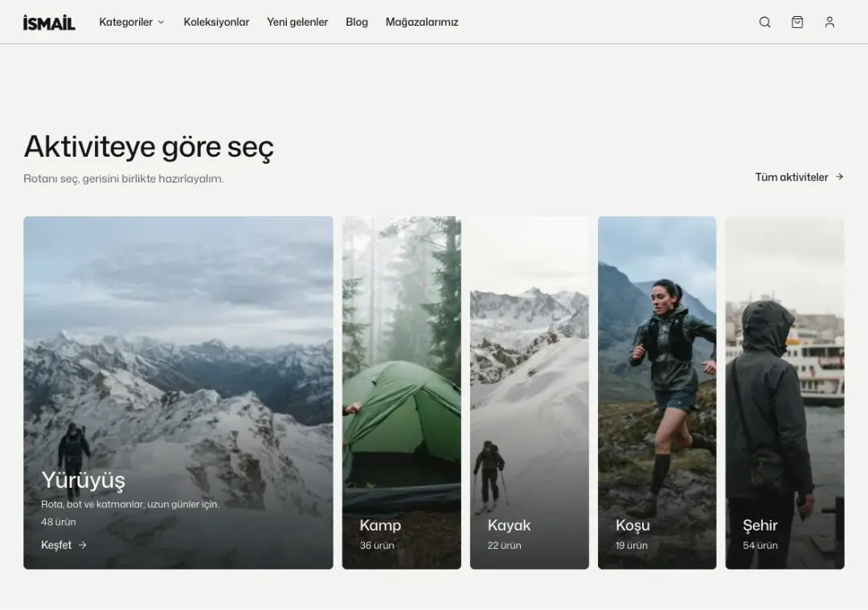Click the '54 ürün' count text

click(760, 545)
